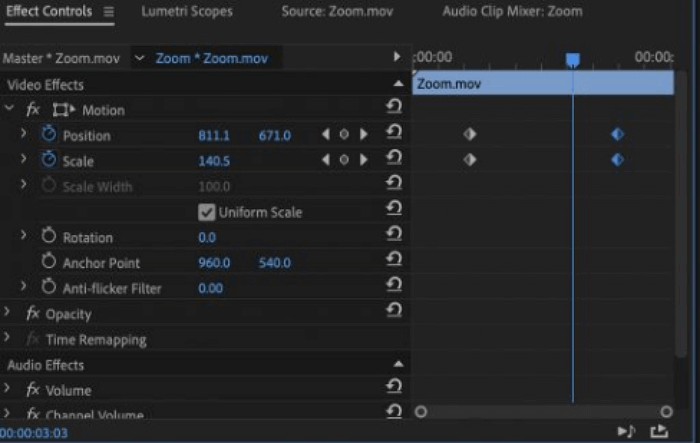
Task: Switch to the Lumetri Scopes tab
Action: 186,12
